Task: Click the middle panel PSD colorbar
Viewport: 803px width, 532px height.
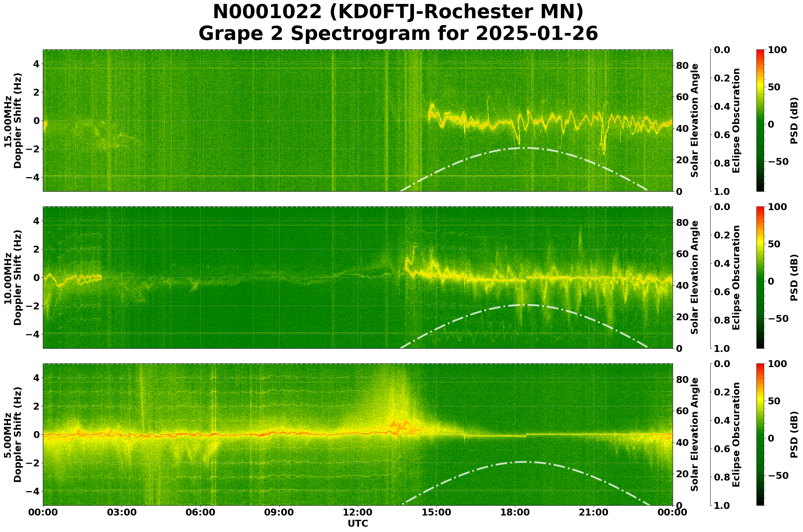Action: (760, 277)
